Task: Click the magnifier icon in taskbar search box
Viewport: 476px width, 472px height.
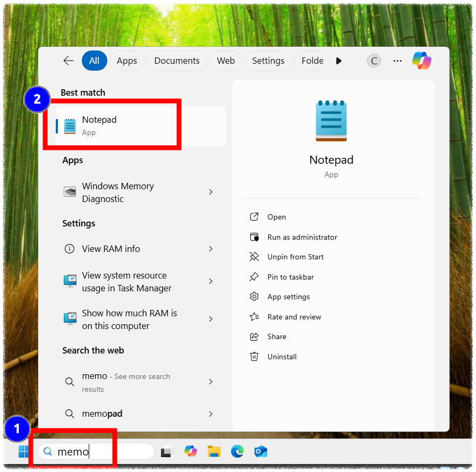Action: tap(48, 452)
